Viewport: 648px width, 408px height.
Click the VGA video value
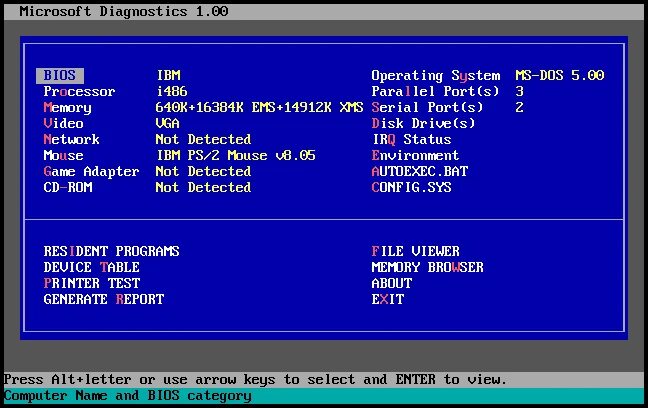(x=167, y=123)
